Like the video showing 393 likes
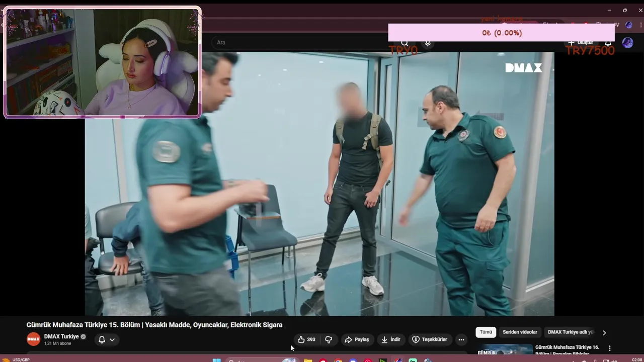Screen dimensions: 644x362 coord(306,340)
